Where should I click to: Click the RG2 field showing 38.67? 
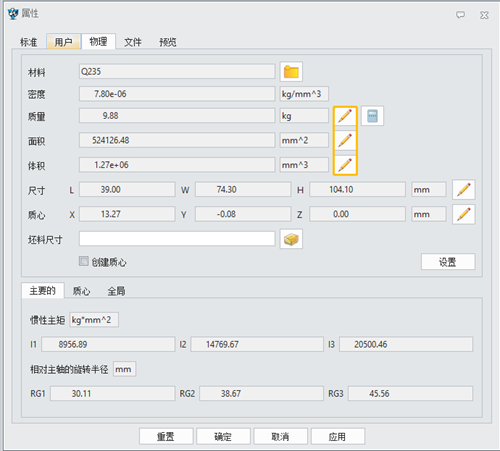pyautogui.click(x=262, y=393)
